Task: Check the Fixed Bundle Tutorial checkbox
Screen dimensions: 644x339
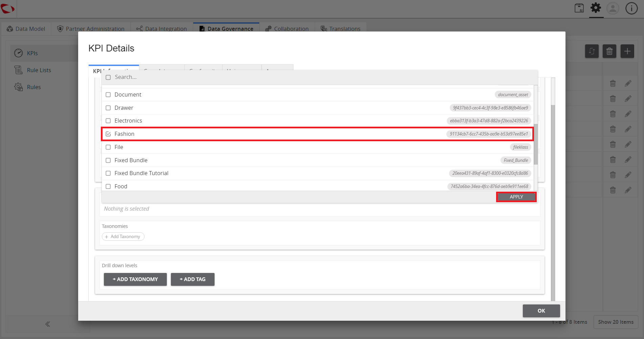Action: 108,173
